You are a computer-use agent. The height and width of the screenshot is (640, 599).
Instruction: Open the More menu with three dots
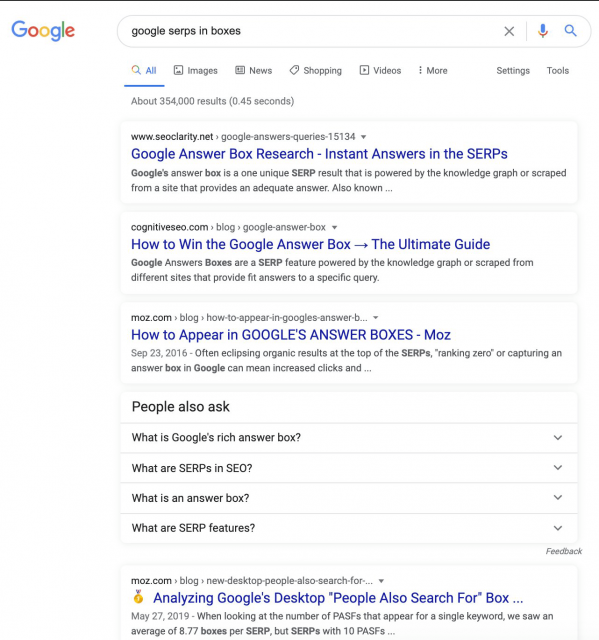click(433, 71)
